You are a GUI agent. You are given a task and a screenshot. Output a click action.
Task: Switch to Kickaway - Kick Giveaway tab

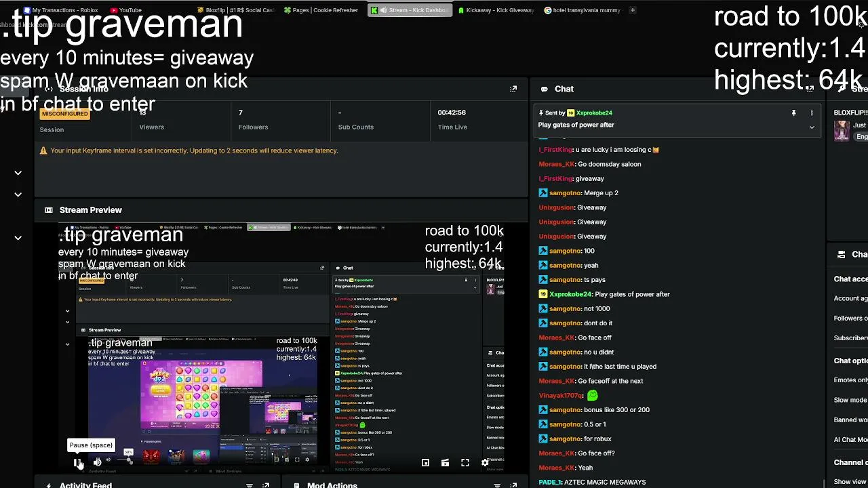click(496, 10)
